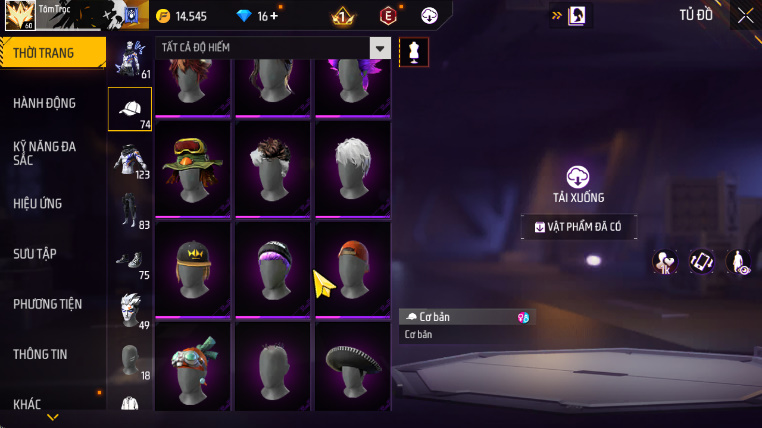Open the rotate phone view icon
This screenshot has width=762, height=428.
702,261
